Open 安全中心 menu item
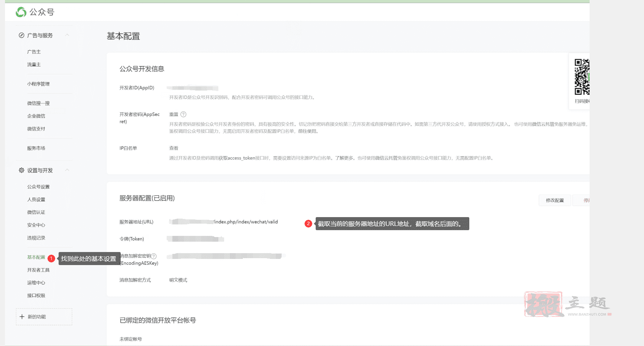Screen dimensions: 644x346 (36, 225)
